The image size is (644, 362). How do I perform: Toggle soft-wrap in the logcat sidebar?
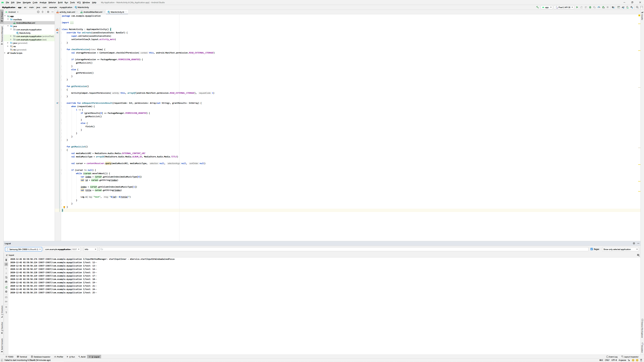(x=6, y=277)
